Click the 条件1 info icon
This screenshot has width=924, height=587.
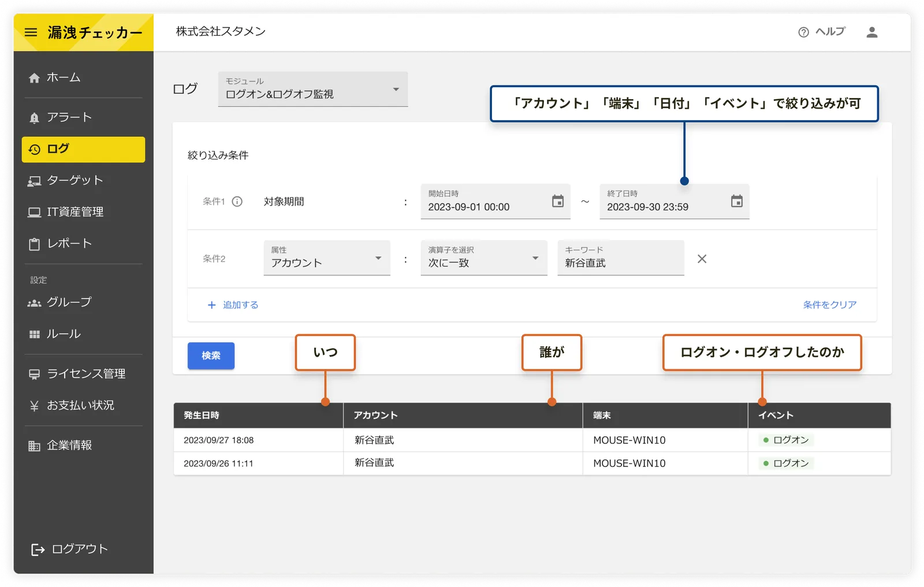(237, 201)
